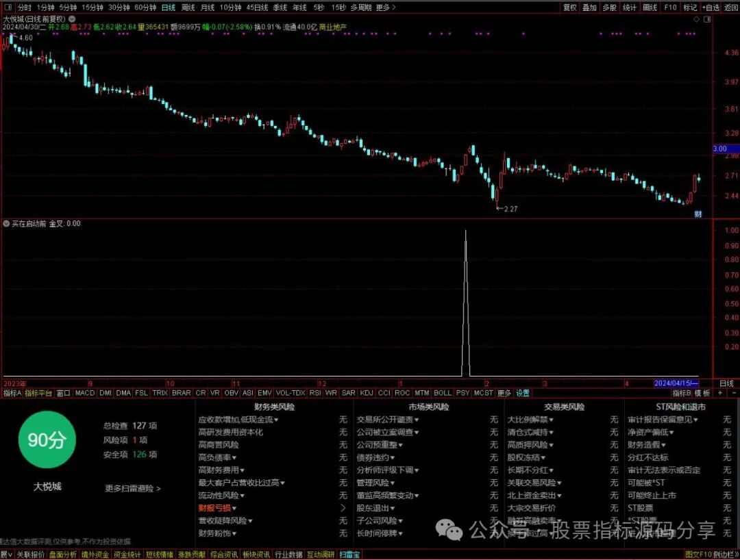
Task: Click the 叠加 overlay button
Action: click(x=589, y=8)
